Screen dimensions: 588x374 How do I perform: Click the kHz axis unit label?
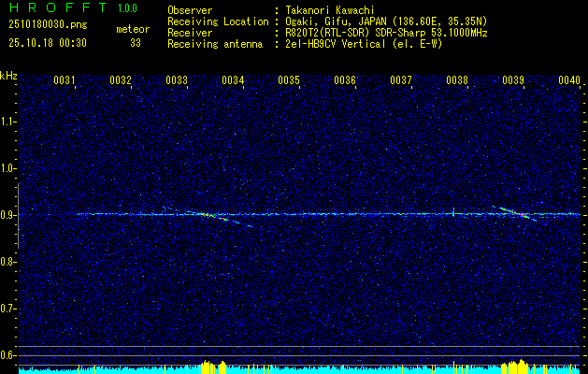(8, 76)
